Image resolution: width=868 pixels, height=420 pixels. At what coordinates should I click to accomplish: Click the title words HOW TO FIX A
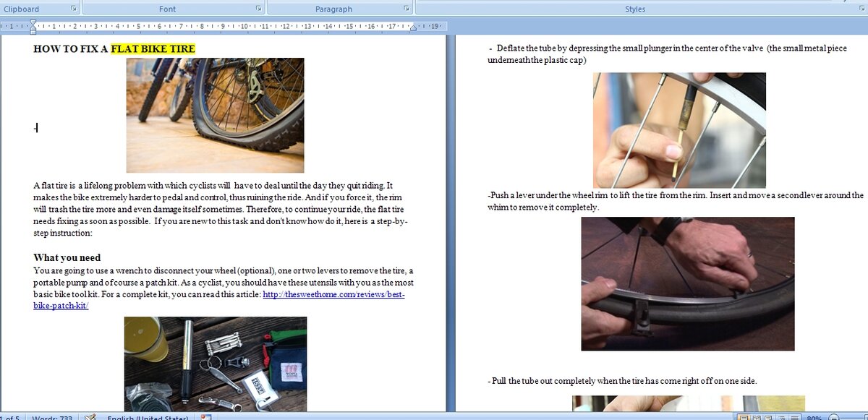71,49
